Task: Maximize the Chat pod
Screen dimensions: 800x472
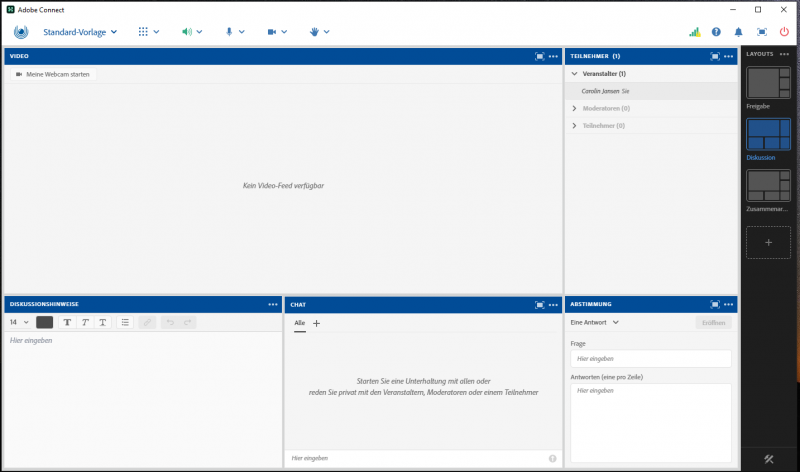Action: [539, 305]
